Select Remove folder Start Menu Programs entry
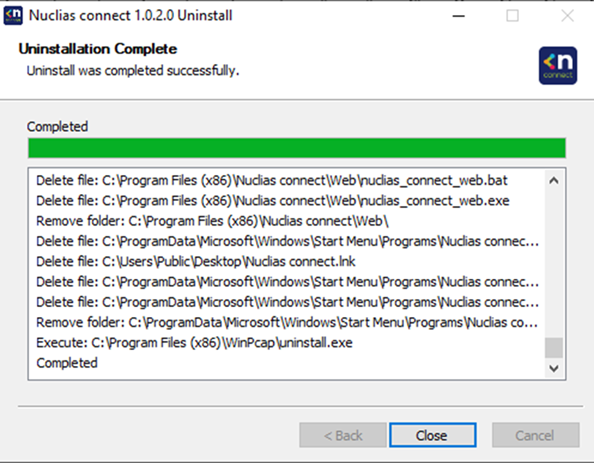 287,322
